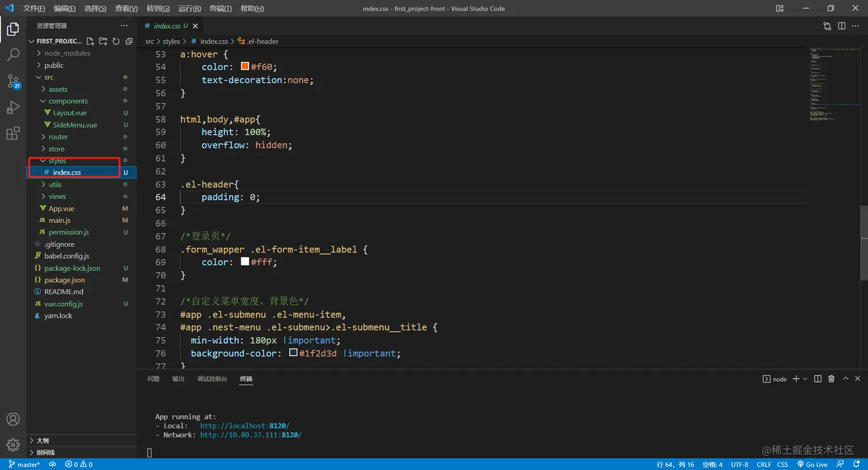Switch to the 输出 panel tab
This screenshot has width=868, height=470.
[x=179, y=379]
